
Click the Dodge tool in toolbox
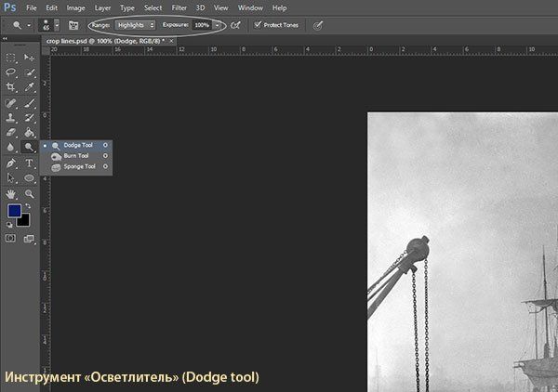29,147
